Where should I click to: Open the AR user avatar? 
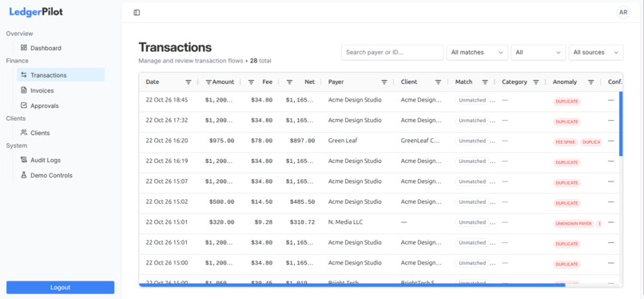point(623,12)
